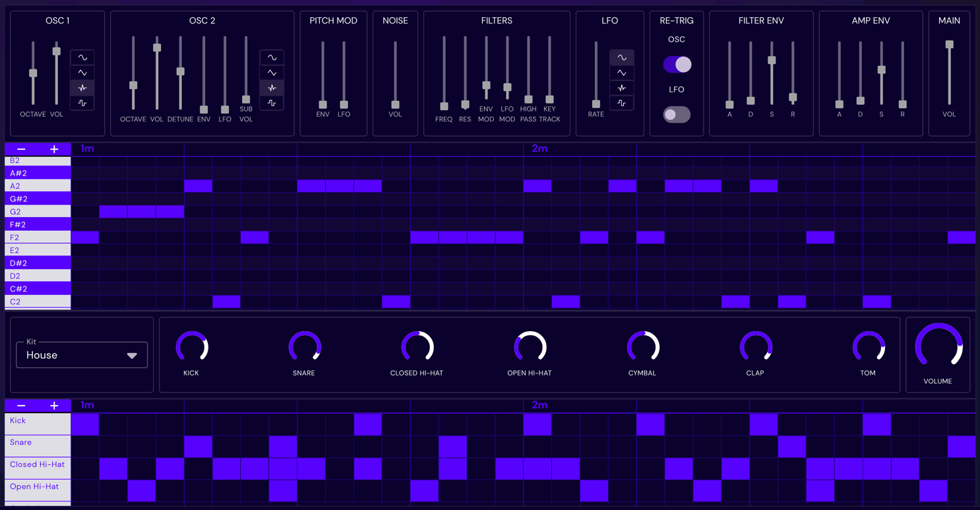Click the PITCH MOD ENV slider handle
This screenshot has width=980, height=510.
pyautogui.click(x=322, y=104)
